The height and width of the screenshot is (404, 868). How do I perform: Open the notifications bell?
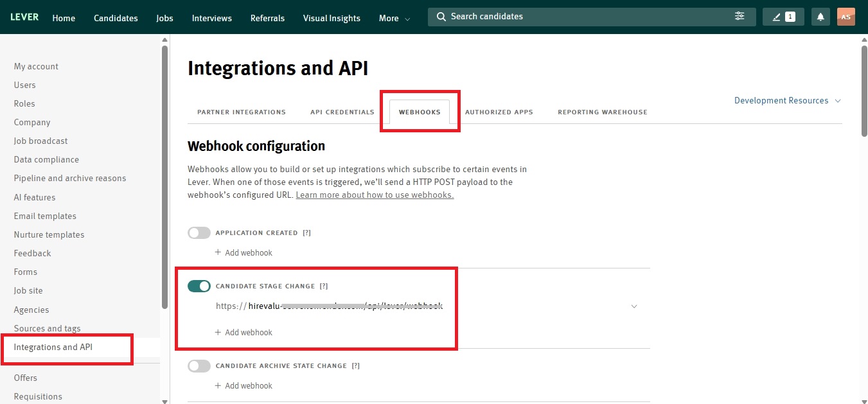pos(820,17)
